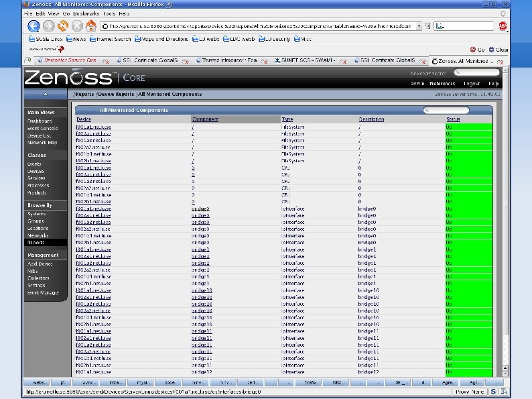The height and width of the screenshot is (399, 532).
Task: Browse by Networks
Action: click(x=38, y=235)
